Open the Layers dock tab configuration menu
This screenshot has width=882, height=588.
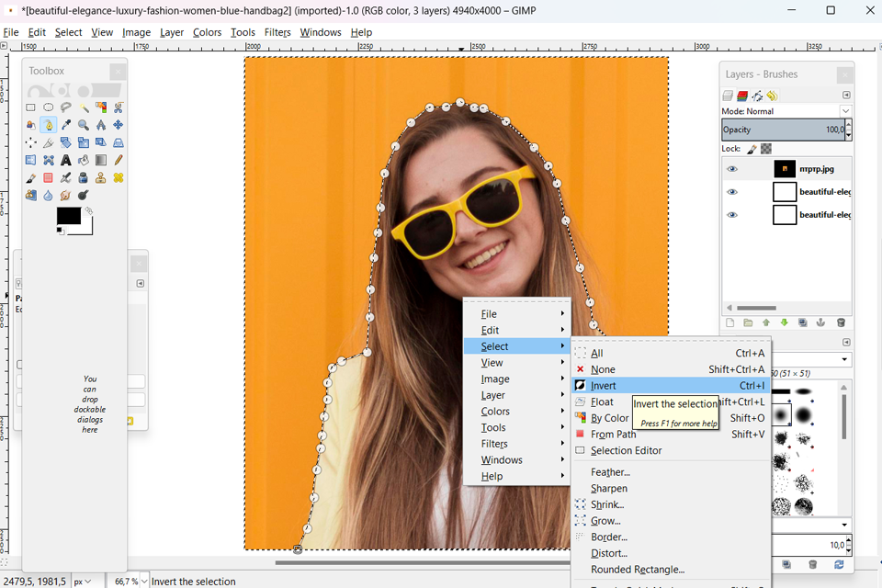click(846, 96)
